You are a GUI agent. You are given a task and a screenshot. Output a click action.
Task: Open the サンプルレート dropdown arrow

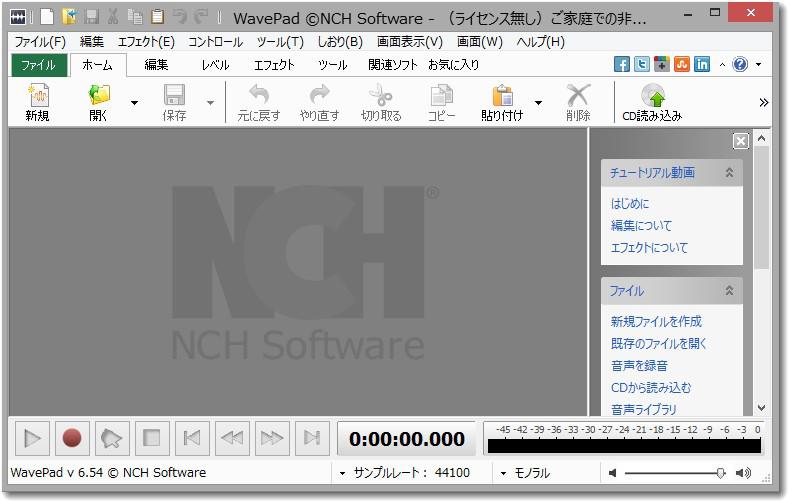click(342, 473)
